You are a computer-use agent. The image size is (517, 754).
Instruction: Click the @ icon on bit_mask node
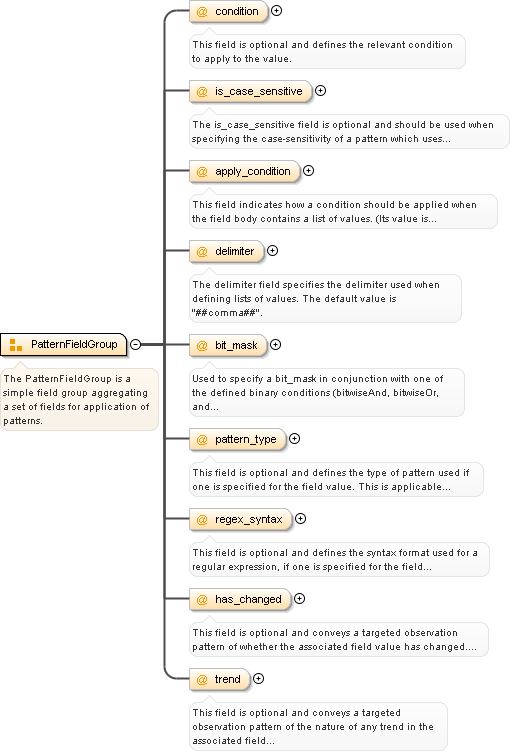[202, 345]
